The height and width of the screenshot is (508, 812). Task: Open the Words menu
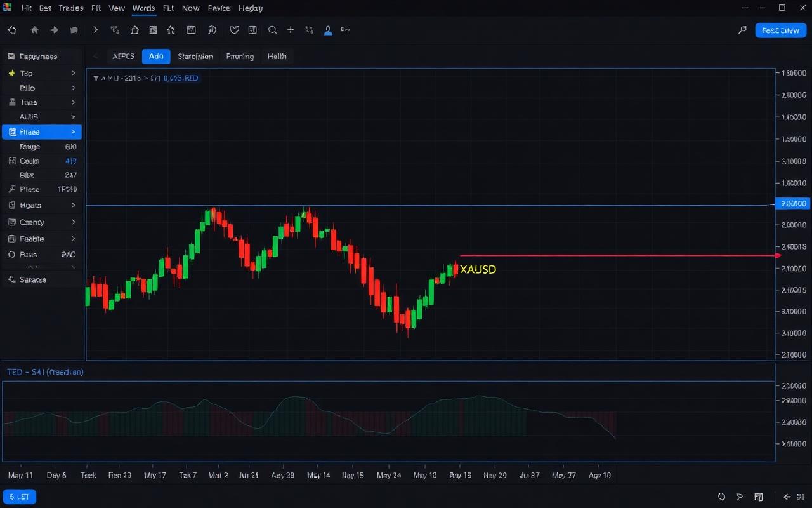click(x=144, y=8)
